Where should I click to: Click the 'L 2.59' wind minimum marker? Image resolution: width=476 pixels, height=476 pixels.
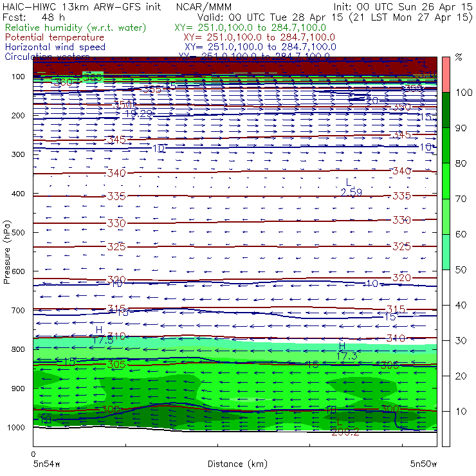351,187
